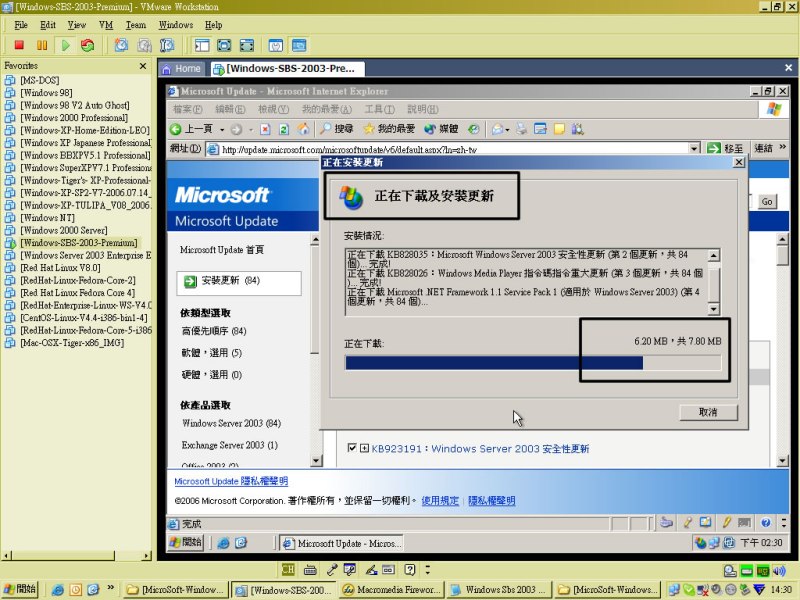
Task: Open IE Favorites (我的最愛) toolbar button
Action: [389, 129]
